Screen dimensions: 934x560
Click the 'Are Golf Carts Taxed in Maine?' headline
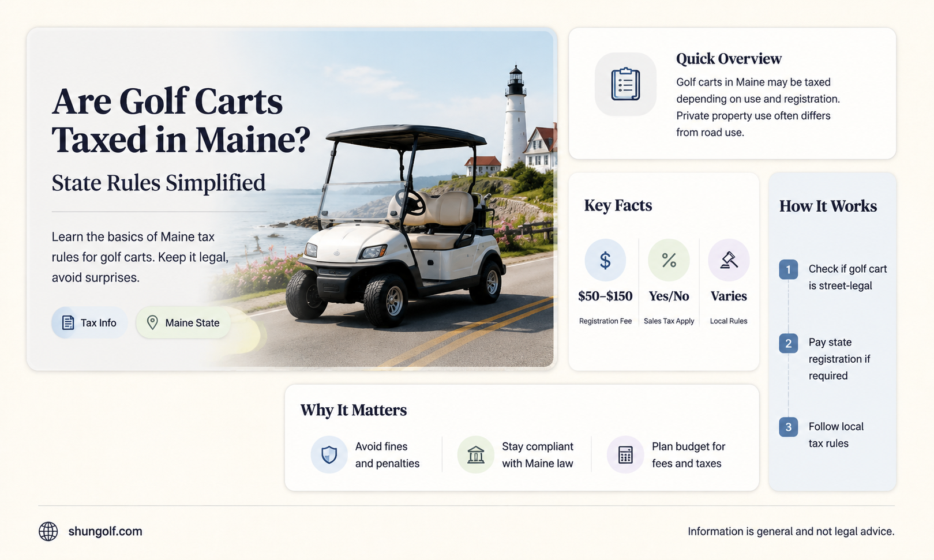point(181,120)
